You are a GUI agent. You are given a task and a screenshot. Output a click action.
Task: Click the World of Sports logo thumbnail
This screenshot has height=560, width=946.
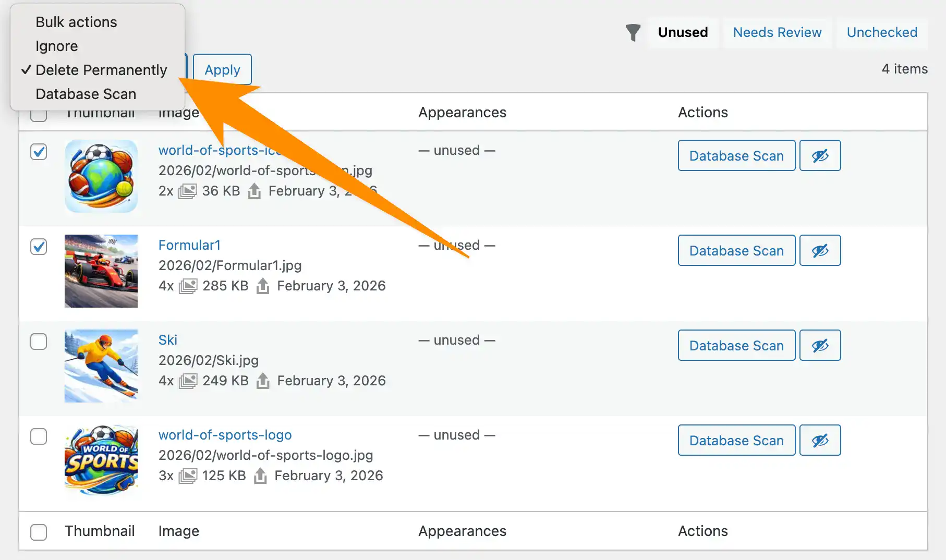[101, 460]
